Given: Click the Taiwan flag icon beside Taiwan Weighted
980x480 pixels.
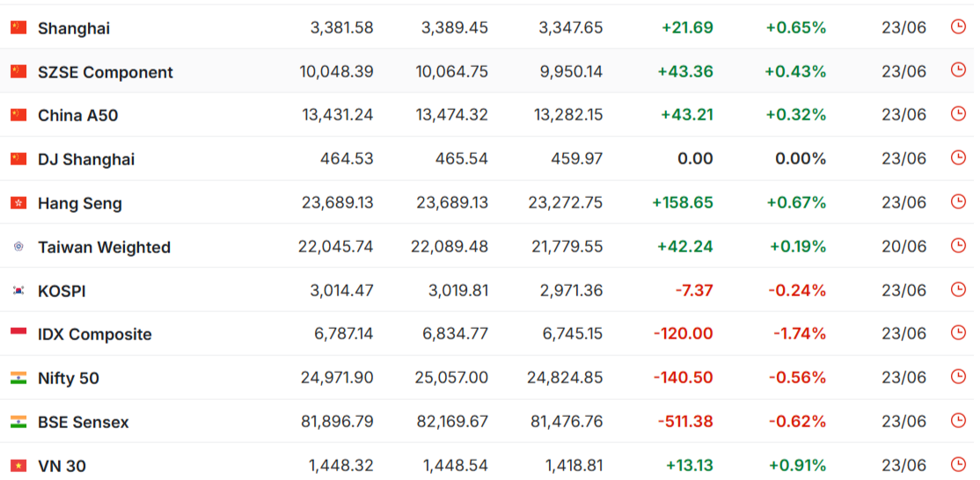Looking at the screenshot, I should [18, 246].
